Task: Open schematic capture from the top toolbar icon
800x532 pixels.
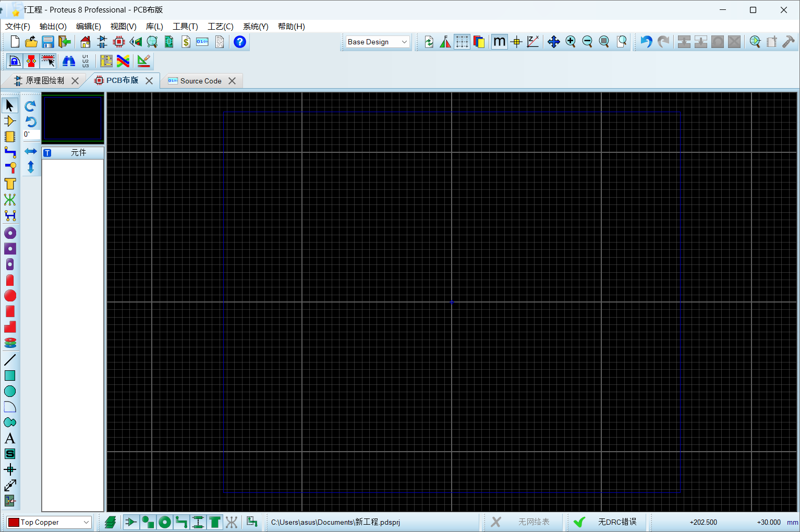Action: [102, 42]
